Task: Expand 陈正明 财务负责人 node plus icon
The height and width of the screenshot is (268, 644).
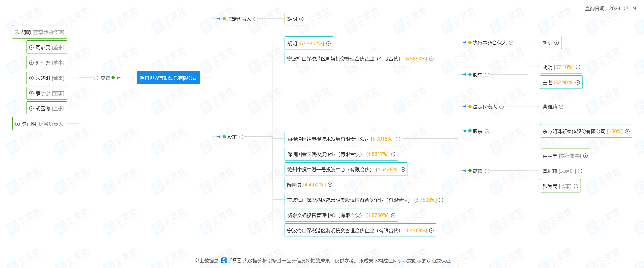Action: click(17, 124)
